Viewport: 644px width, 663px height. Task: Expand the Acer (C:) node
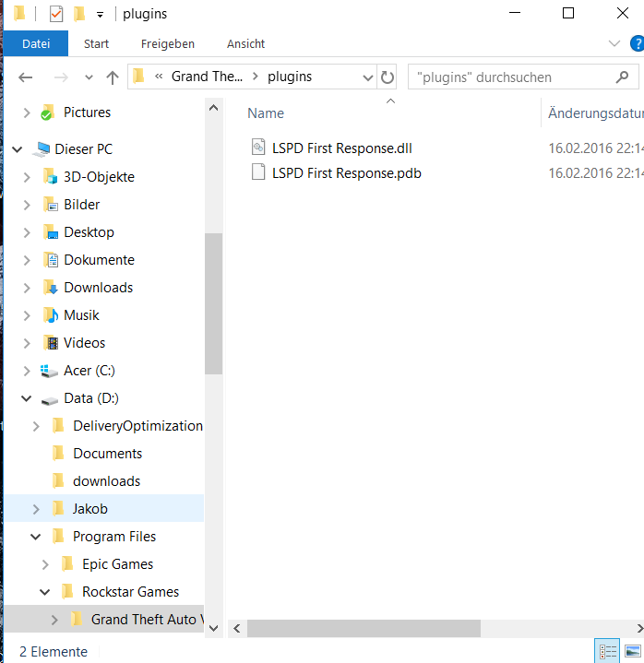(27, 372)
